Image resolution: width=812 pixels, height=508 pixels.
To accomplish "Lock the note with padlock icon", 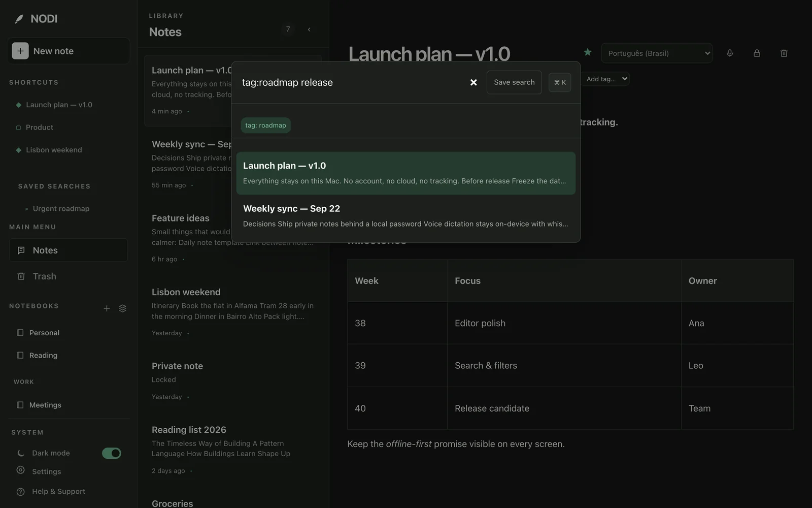I will pyautogui.click(x=757, y=53).
